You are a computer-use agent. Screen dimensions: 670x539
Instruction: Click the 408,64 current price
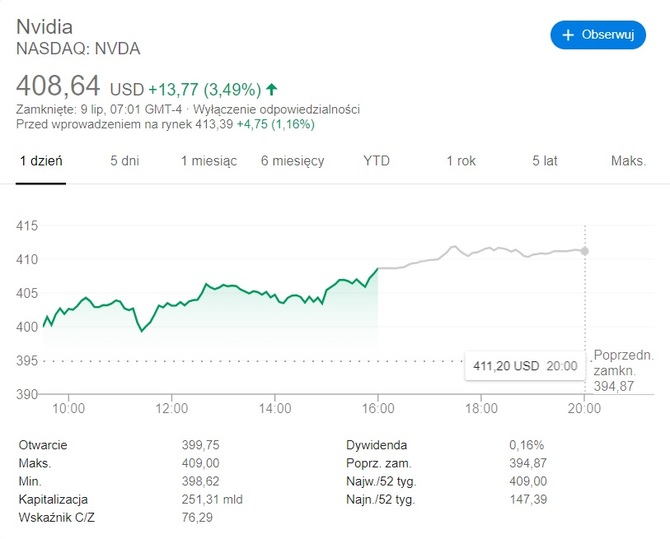point(58,85)
